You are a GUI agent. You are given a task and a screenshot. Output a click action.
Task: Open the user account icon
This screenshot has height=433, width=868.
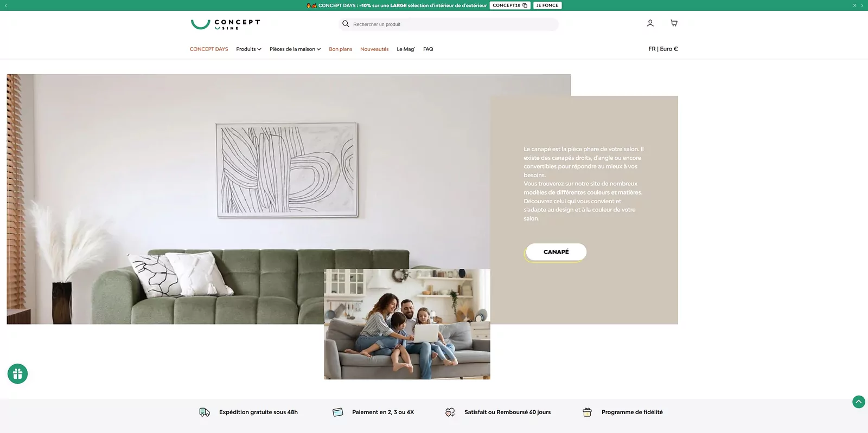650,23
